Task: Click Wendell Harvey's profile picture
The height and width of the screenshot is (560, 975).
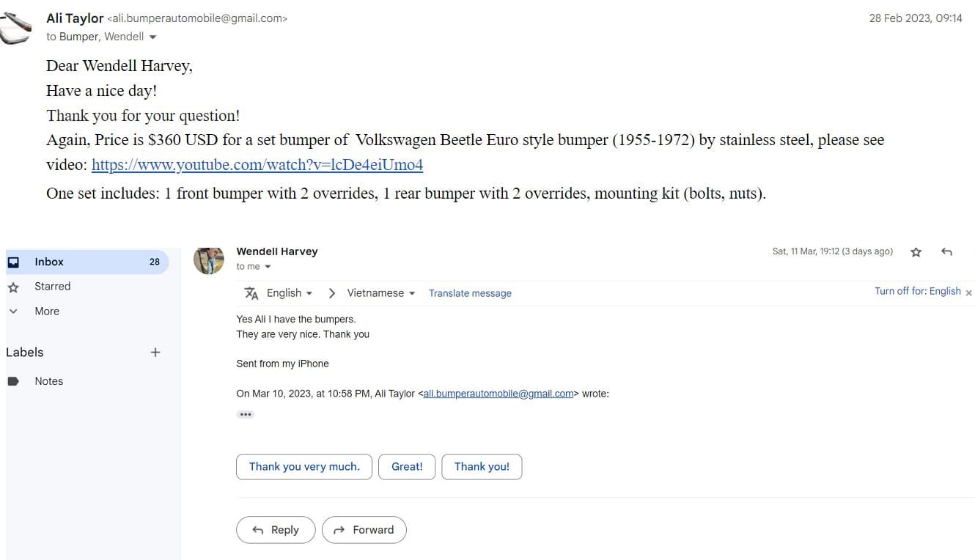Action: coord(208,260)
